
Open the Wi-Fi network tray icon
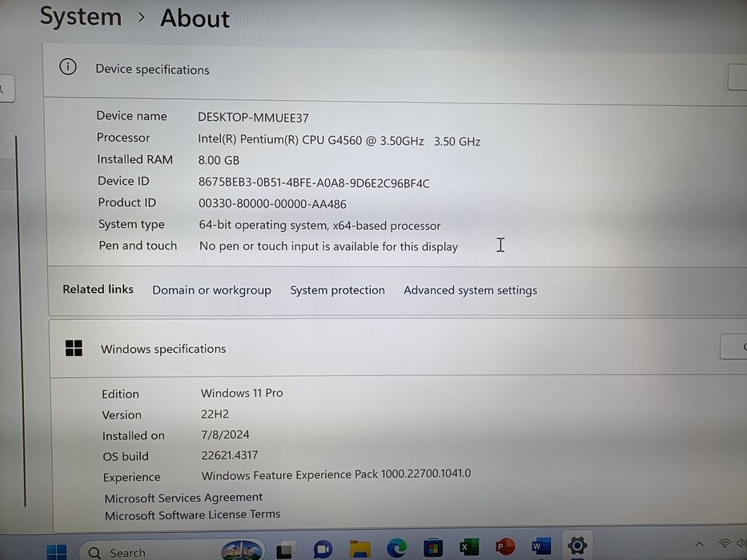tap(724, 543)
